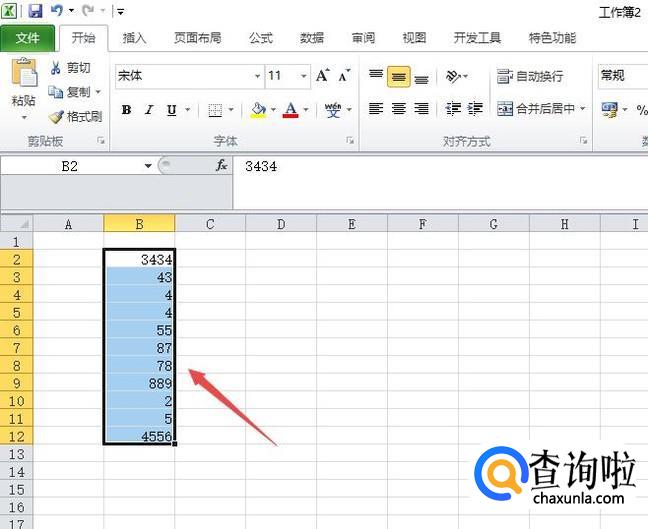Select row 13 header
648x529 pixels.
click(x=17, y=454)
